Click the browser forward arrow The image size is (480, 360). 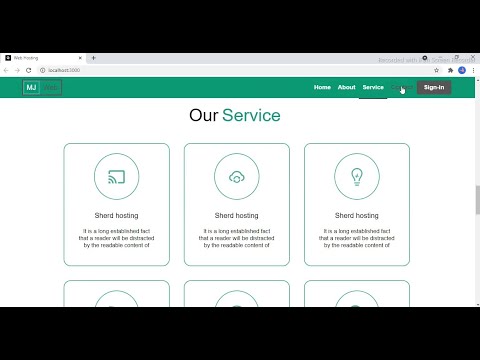tap(17, 70)
